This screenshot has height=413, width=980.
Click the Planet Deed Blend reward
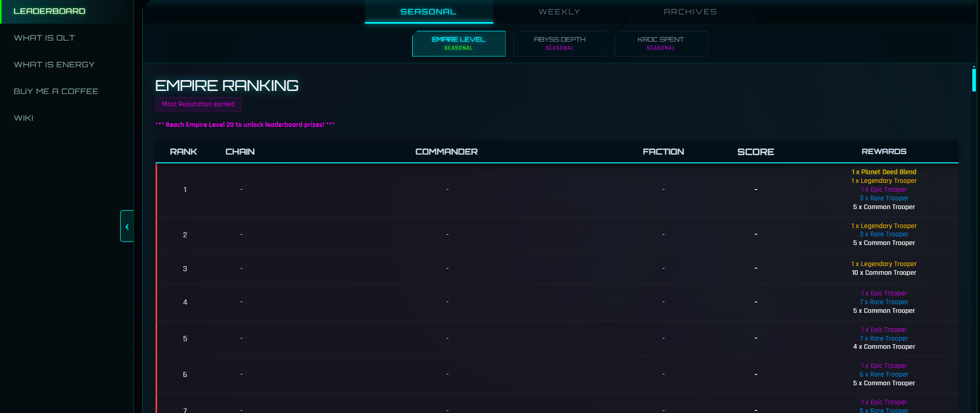(x=883, y=172)
